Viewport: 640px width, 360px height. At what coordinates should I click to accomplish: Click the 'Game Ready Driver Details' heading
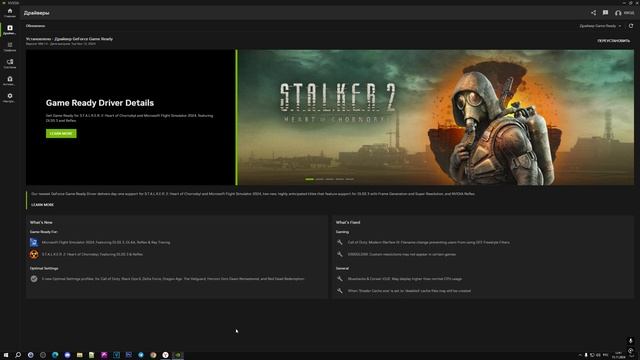tap(100, 103)
